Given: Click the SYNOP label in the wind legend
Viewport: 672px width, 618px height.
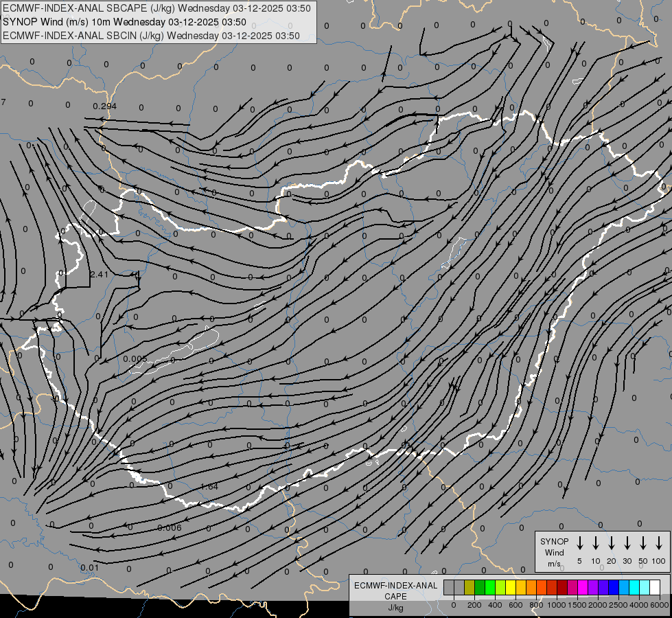Looking at the screenshot, I should pyautogui.click(x=554, y=541).
